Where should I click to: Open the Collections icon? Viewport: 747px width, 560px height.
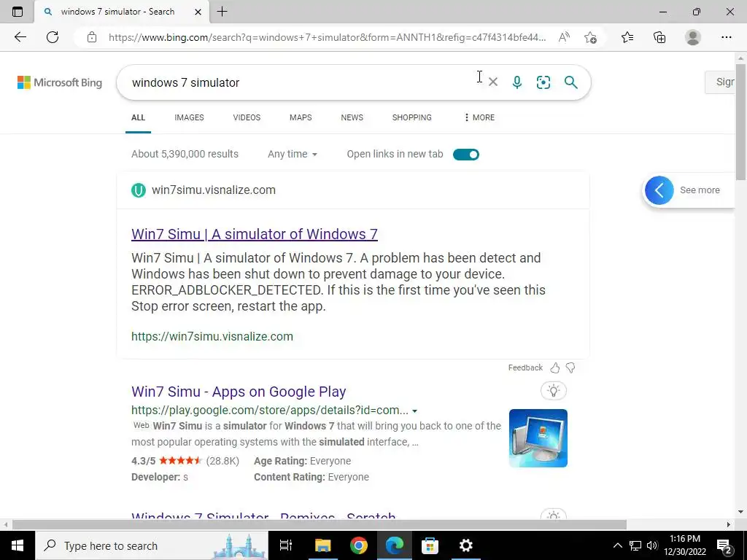coord(659,37)
